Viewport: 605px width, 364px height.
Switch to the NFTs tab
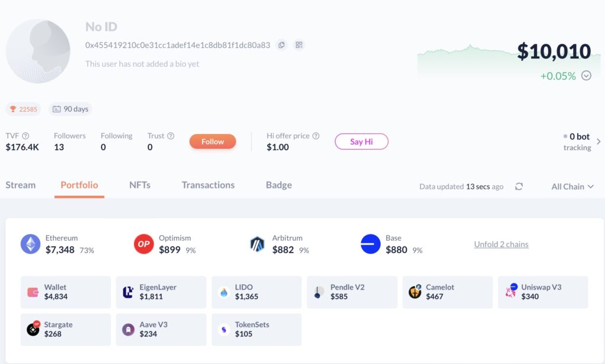coord(139,185)
